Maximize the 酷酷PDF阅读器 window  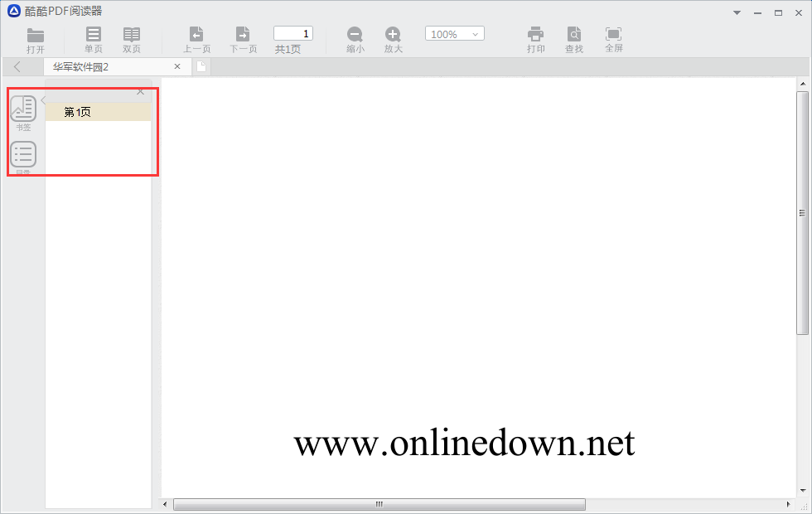[x=778, y=13]
